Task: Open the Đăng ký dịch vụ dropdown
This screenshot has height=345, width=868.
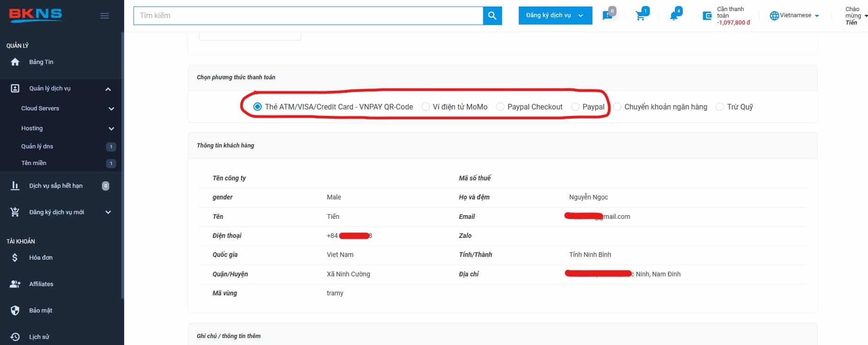Action: [x=555, y=16]
